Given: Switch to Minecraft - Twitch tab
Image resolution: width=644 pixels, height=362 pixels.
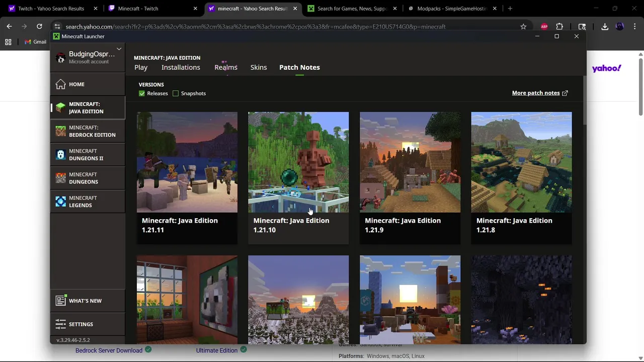Looking at the screenshot, I should click(x=153, y=9).
